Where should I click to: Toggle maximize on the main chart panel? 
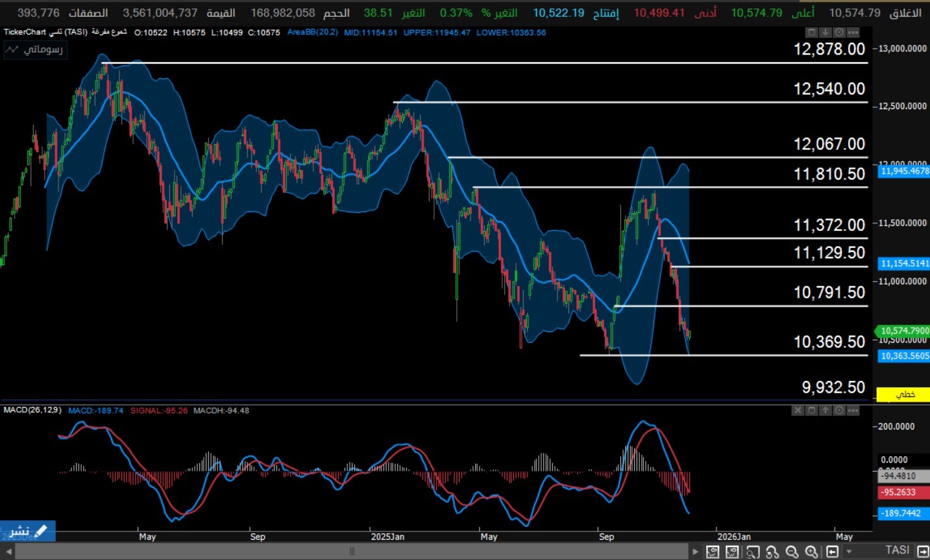point(811,32)
